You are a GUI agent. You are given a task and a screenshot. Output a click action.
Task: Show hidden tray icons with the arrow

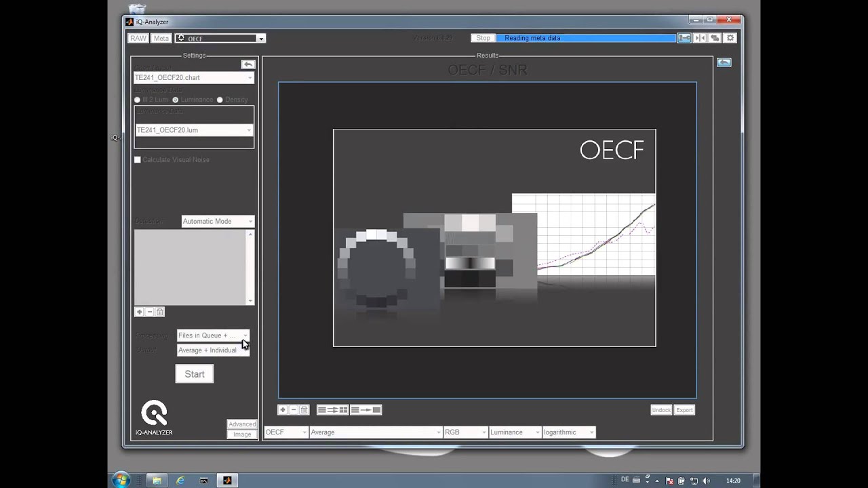656,481
